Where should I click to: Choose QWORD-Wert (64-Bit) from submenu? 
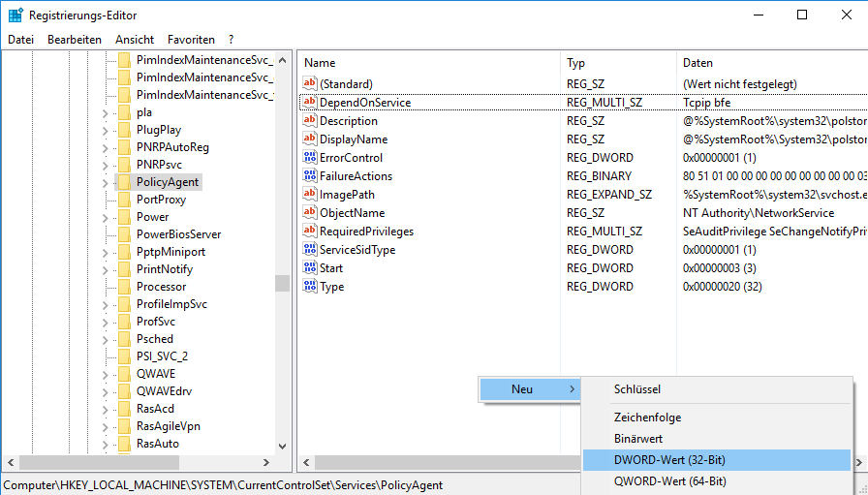coord(717,481)
